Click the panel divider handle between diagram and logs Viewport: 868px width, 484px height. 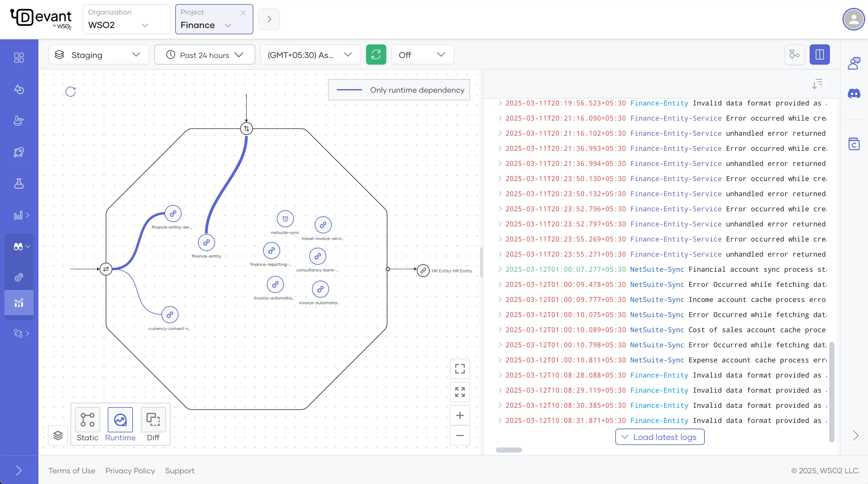pyautogui.click(x=481, y=262)
